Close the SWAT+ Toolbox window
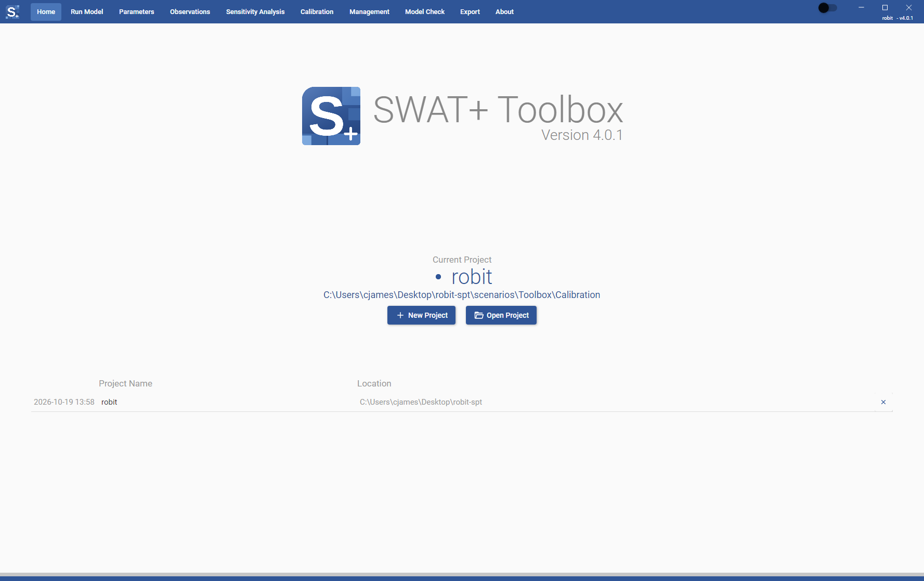Viewport: 924px width, 581px height. [x=909, y=8]
